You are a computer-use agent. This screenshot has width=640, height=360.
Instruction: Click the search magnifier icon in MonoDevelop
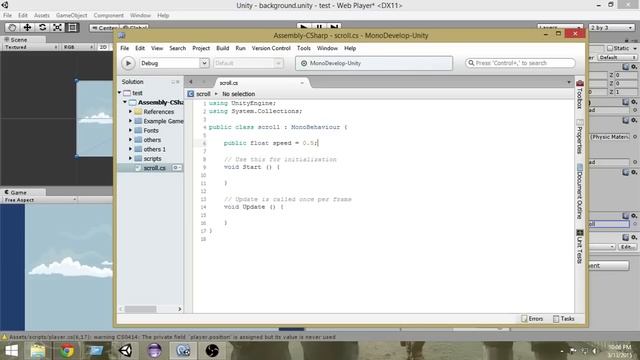(x=471, y=63)
